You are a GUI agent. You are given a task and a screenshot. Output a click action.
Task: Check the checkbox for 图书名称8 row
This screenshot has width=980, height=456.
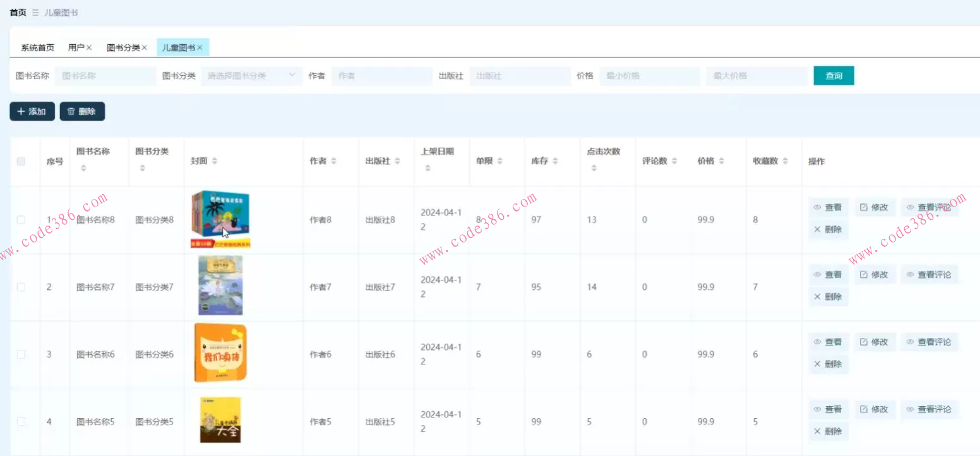pyautogui.click(x=21, y=219)
